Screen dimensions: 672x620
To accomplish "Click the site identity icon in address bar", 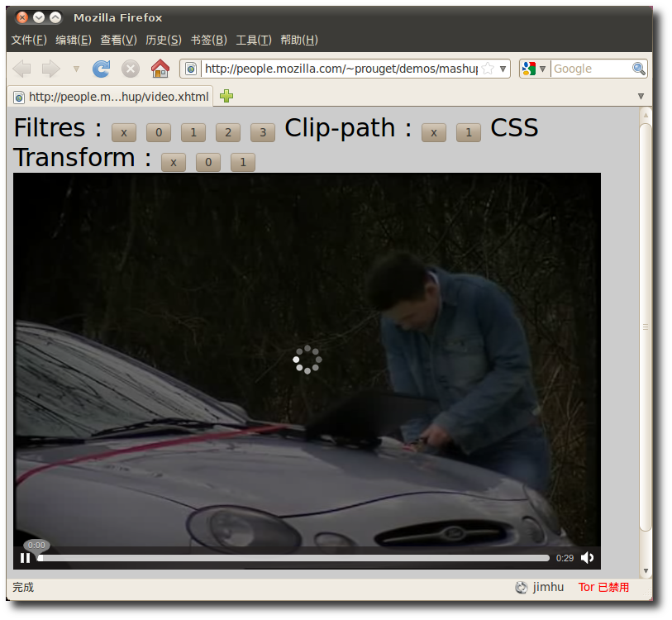I will pos(191,69).
